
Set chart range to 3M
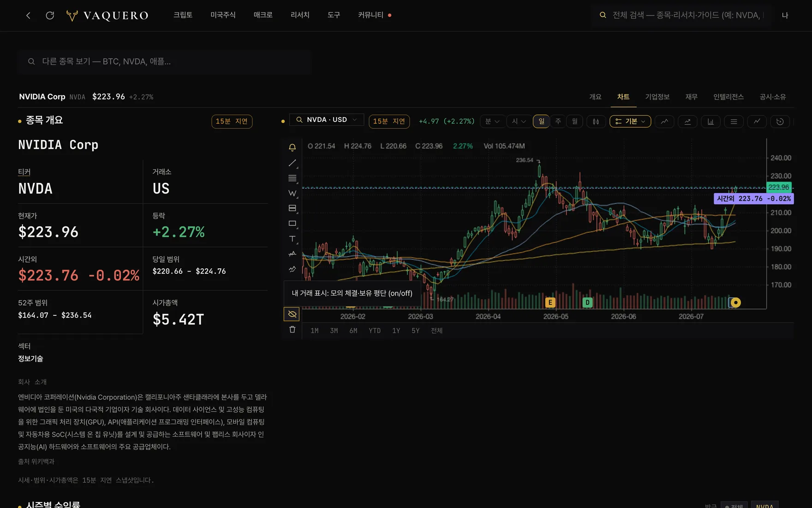(334, 331)
